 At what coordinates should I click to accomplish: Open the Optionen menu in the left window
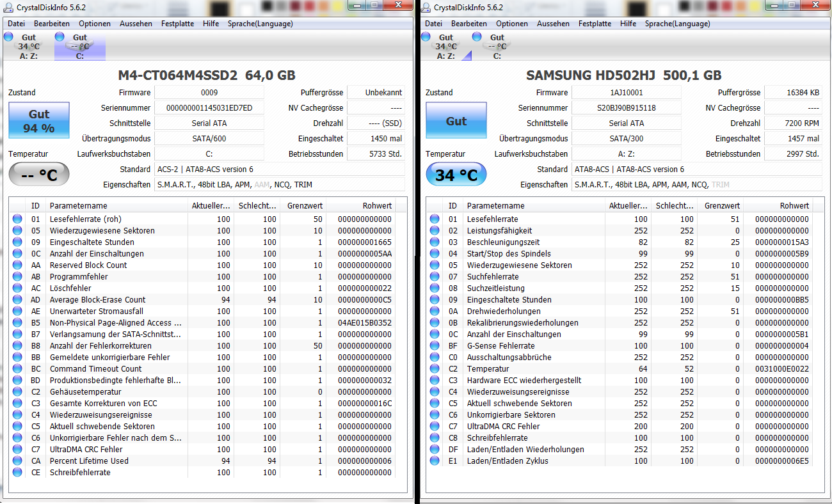[95, 24]
